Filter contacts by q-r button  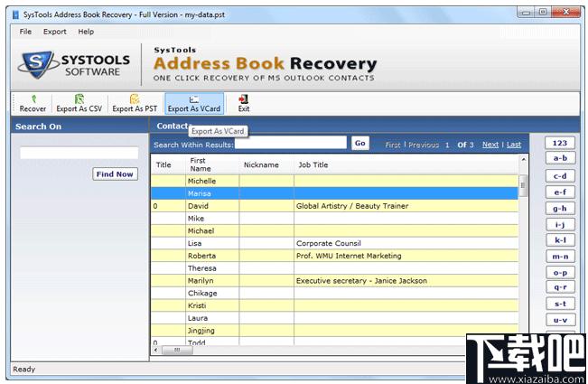click(560, 287)
